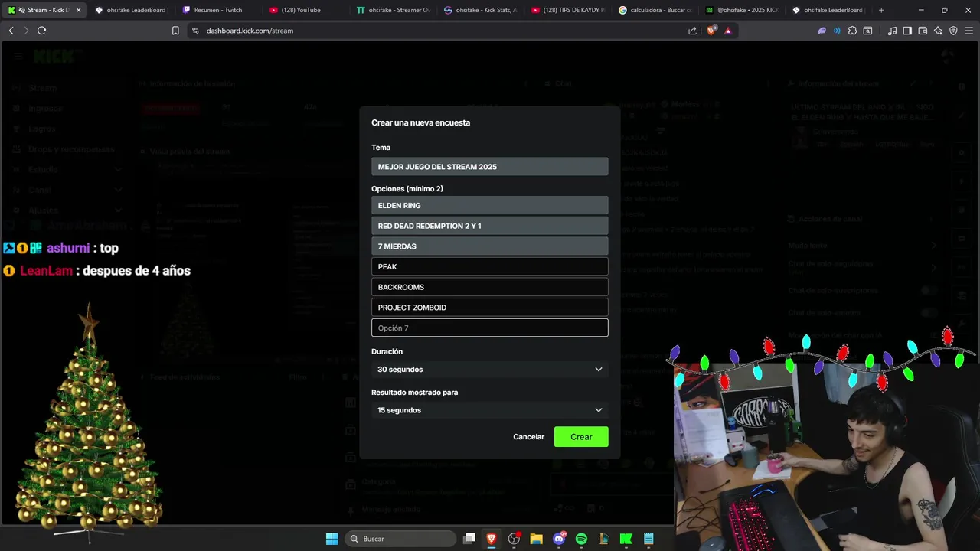Viewport: 980px width, 551px height.
Task: Click Cancelar to dismiss the poll dialog
Action: (x=528, y=437)
